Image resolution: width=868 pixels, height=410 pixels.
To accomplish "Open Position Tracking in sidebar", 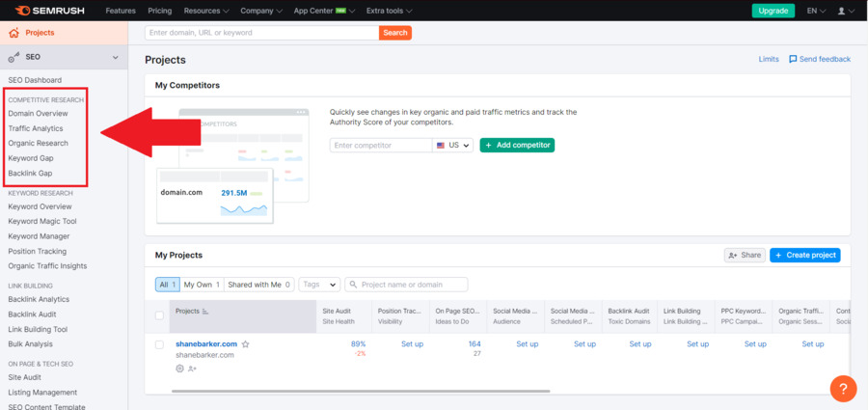I will point(37,251).
